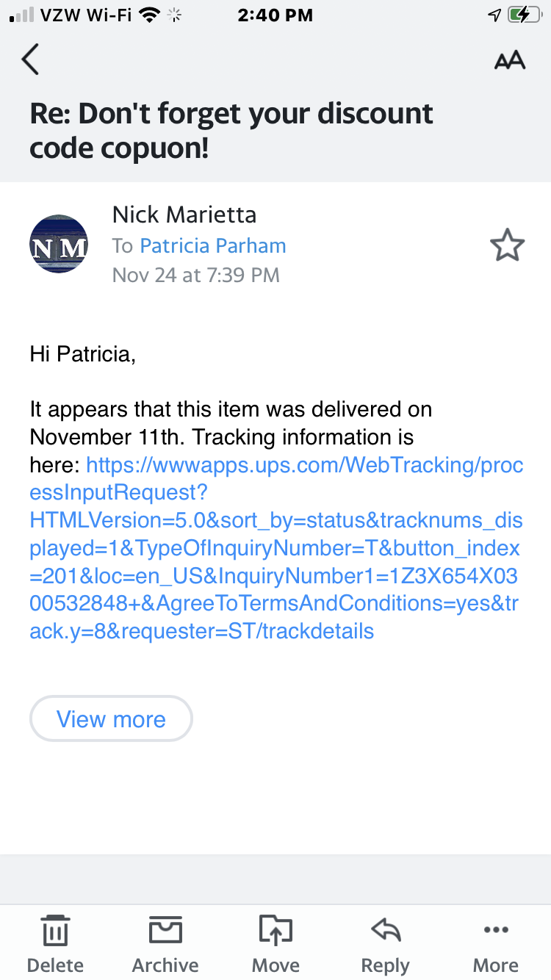Image resolution: width=551 pixels, height=980 pixels.
Task: Tap the Wi-Fi icon in status bar
Action: (x=150, y=15)
